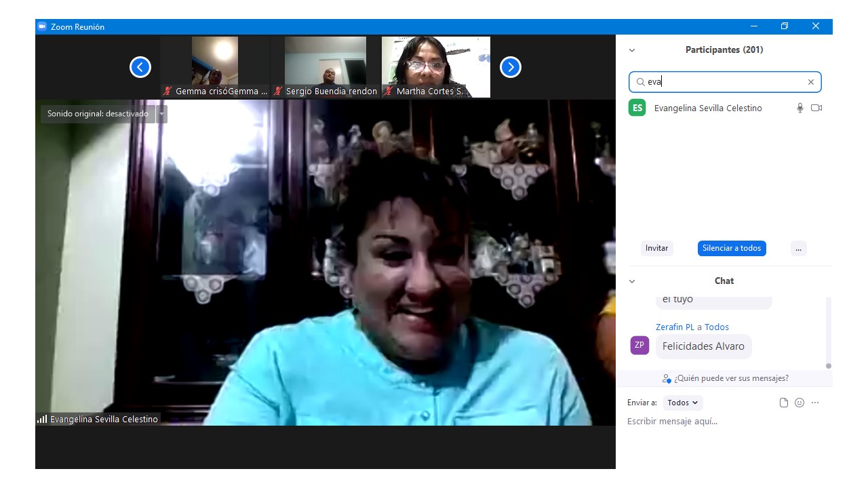Open chat more options ellipsis
This screenshot has width=868, height=488.
coord(815,403)
